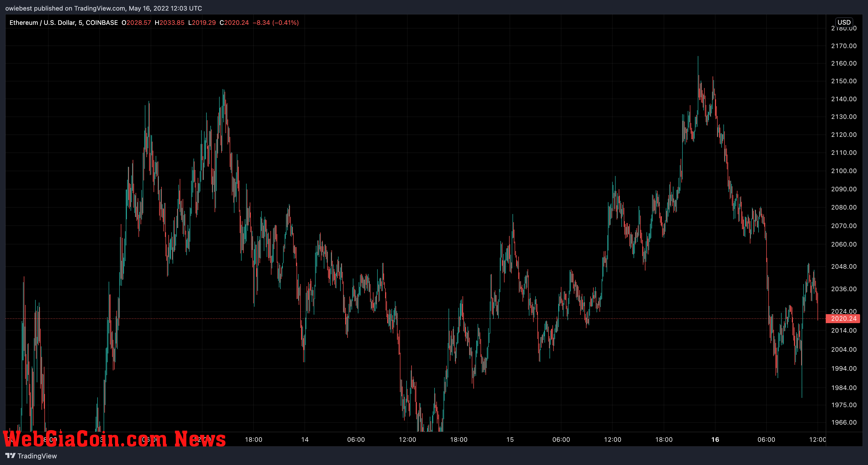Click the 06:00 label right after date 16
Viewport: 868px width, 465px height.
pos(767,440)
